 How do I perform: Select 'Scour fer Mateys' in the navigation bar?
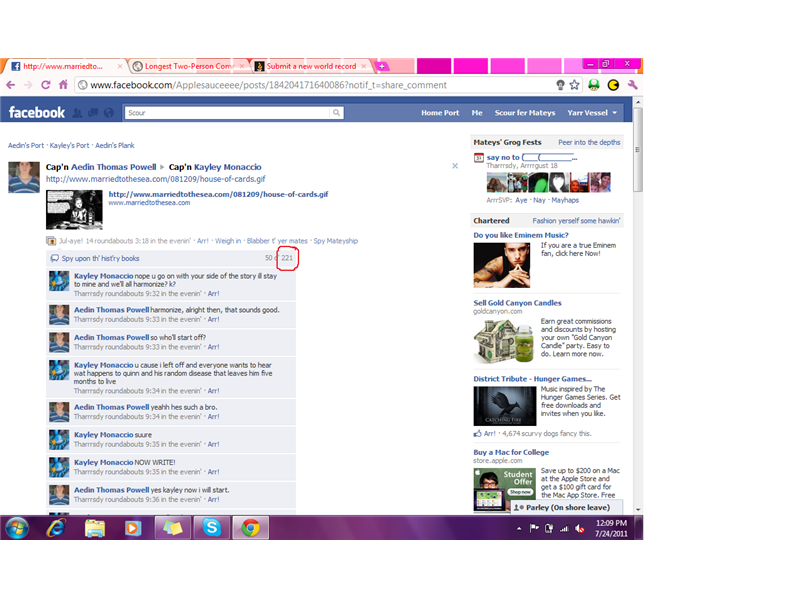(525, 113)
